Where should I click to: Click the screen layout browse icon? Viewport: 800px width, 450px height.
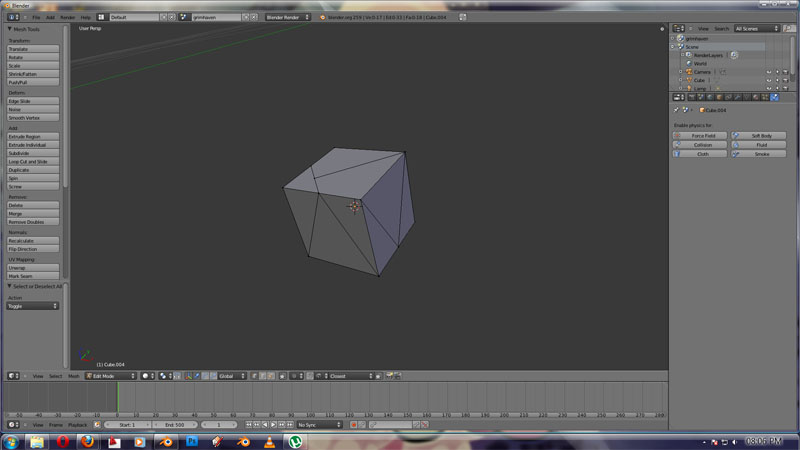click(101, 17)
